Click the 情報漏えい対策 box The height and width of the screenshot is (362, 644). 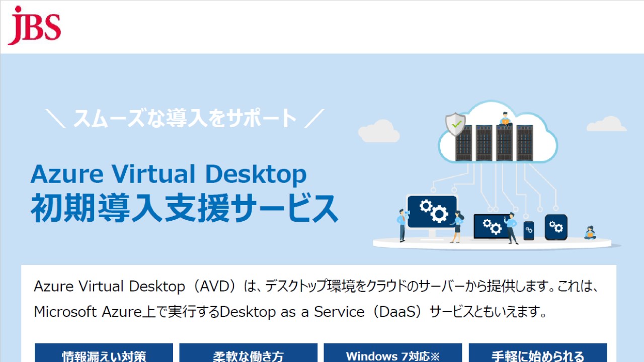104,353
